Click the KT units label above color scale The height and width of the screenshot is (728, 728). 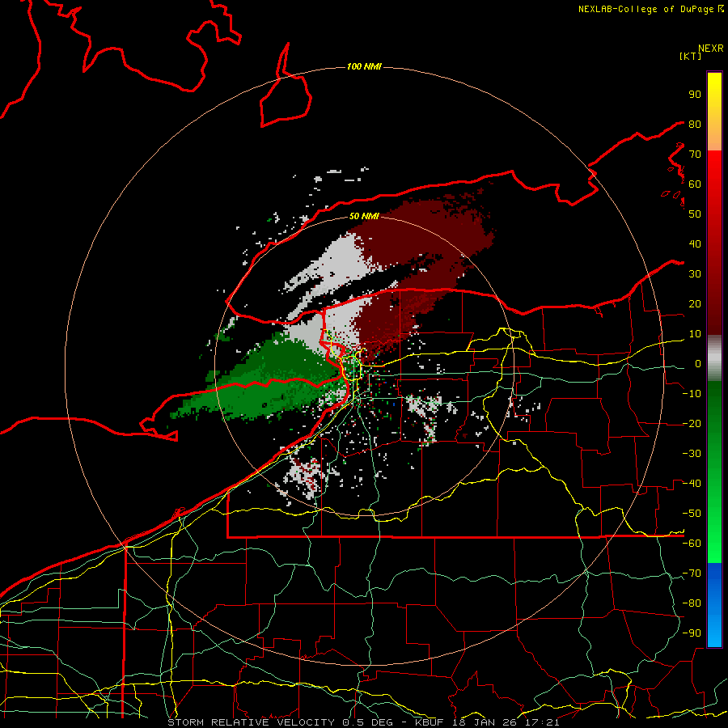click(x=691, y=56)
